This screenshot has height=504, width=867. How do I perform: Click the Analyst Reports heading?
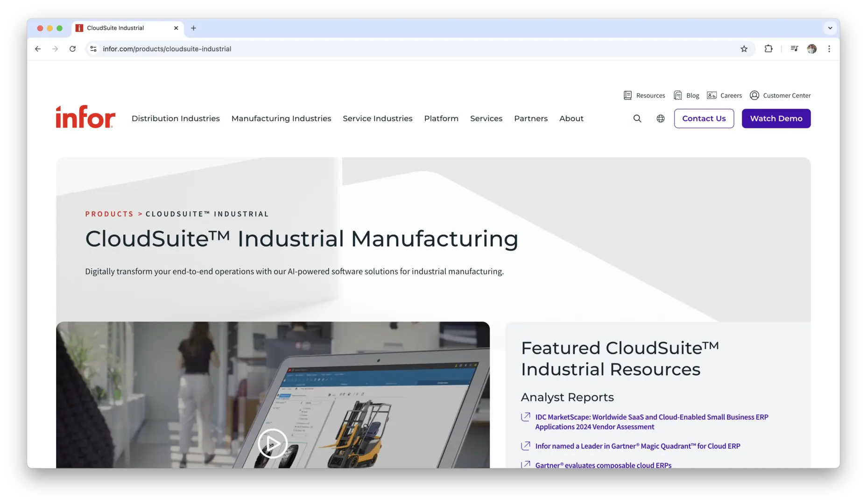pyautogui.click(x=567, y=397)
